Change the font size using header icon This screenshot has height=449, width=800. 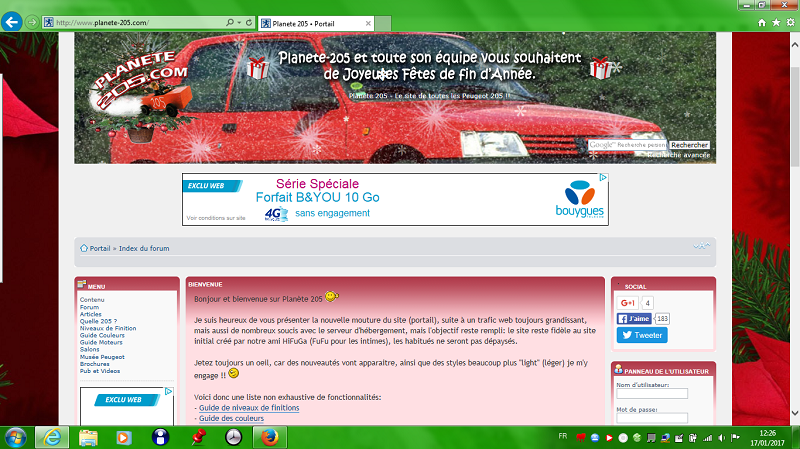tap(702, 247)
